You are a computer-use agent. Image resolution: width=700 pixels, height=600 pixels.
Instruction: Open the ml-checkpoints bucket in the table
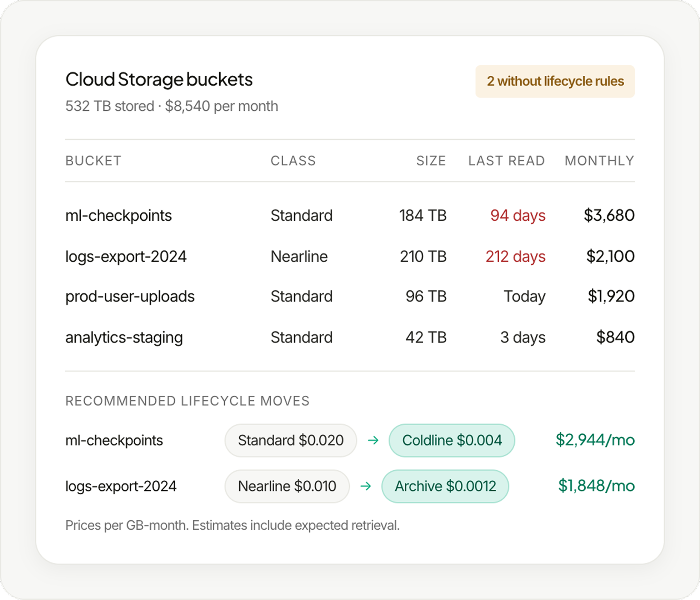119,216
